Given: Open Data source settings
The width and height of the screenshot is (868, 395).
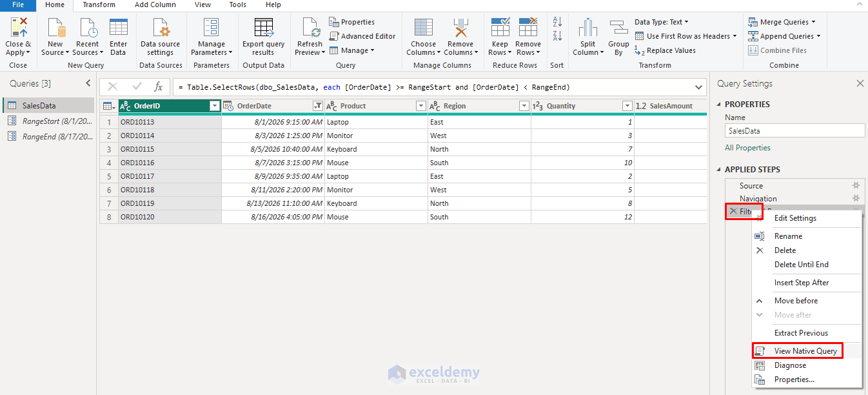Looking at the screenshot, I should click(x=161, y=28).
